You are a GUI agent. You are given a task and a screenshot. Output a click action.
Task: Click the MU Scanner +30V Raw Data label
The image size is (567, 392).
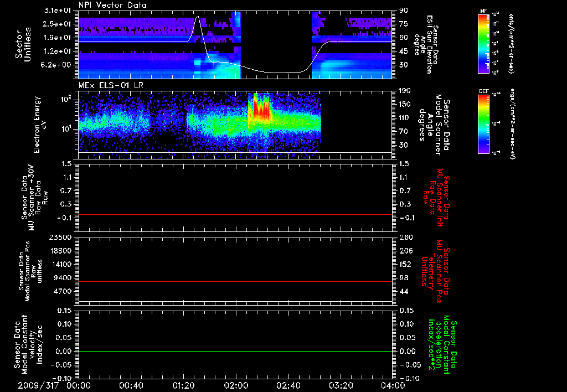click(34, 198)
